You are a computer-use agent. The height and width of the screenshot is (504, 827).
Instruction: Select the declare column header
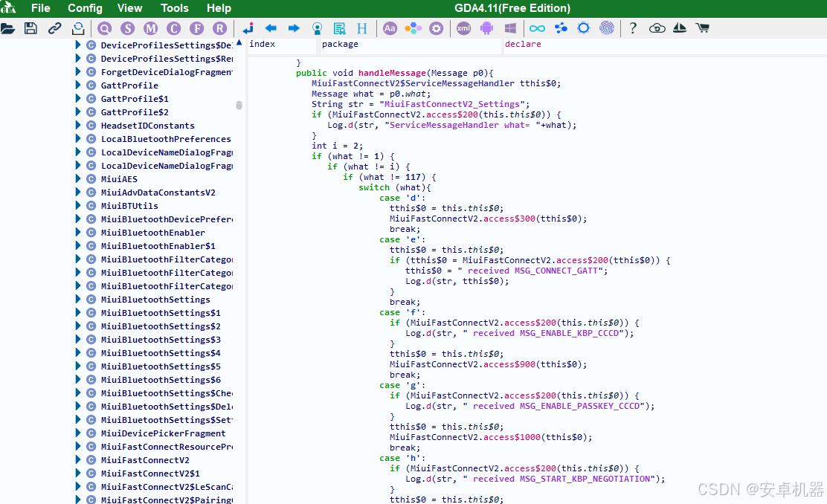pos(523,45)
